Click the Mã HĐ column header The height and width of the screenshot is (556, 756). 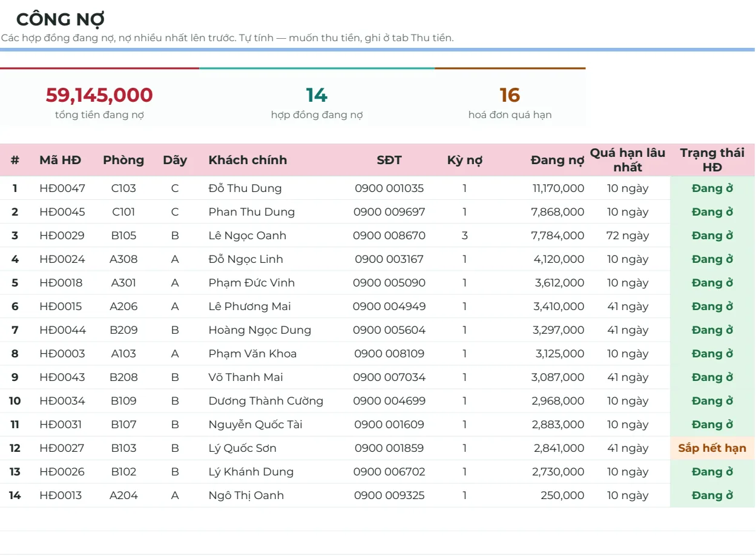(60, 161)
